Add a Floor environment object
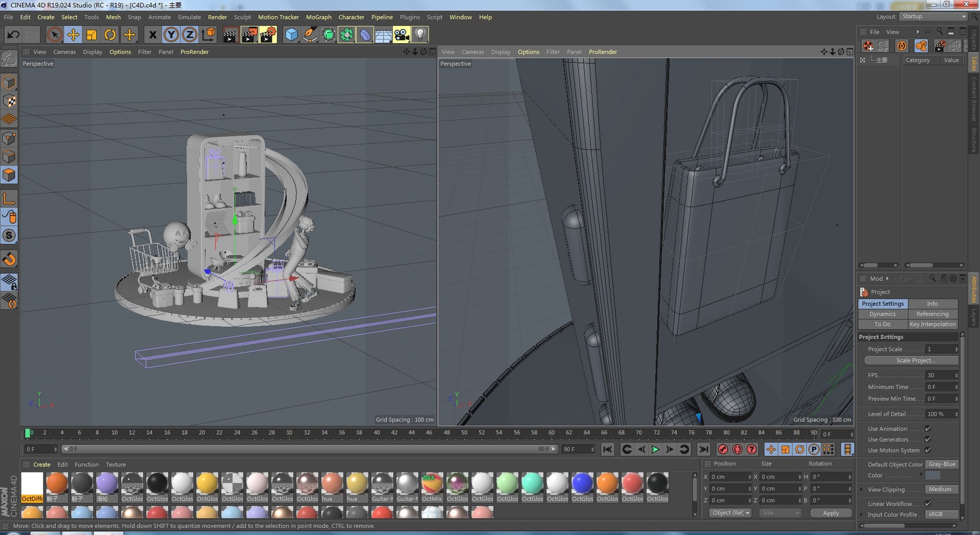The height and width of the screenshot is (535, 980). [x=383, y=35]
